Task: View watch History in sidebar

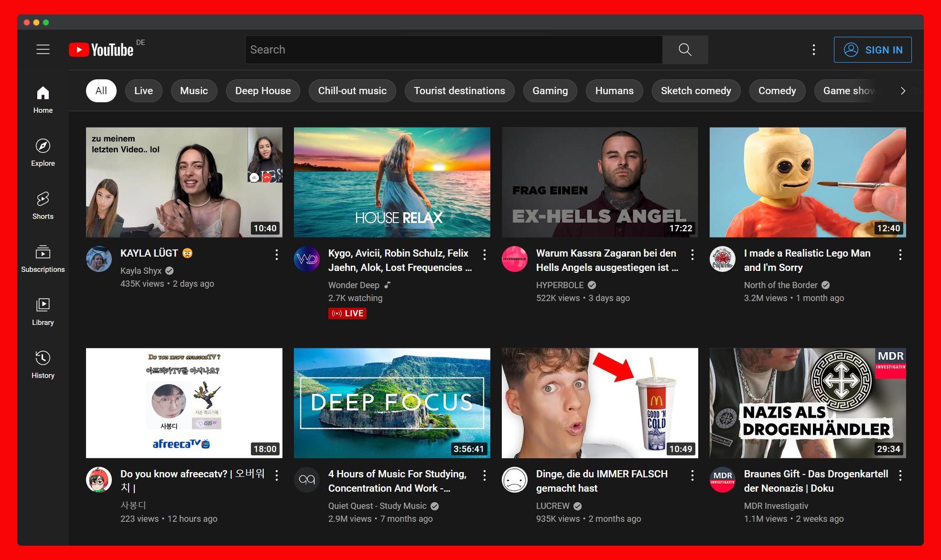Action: (43, 365)
